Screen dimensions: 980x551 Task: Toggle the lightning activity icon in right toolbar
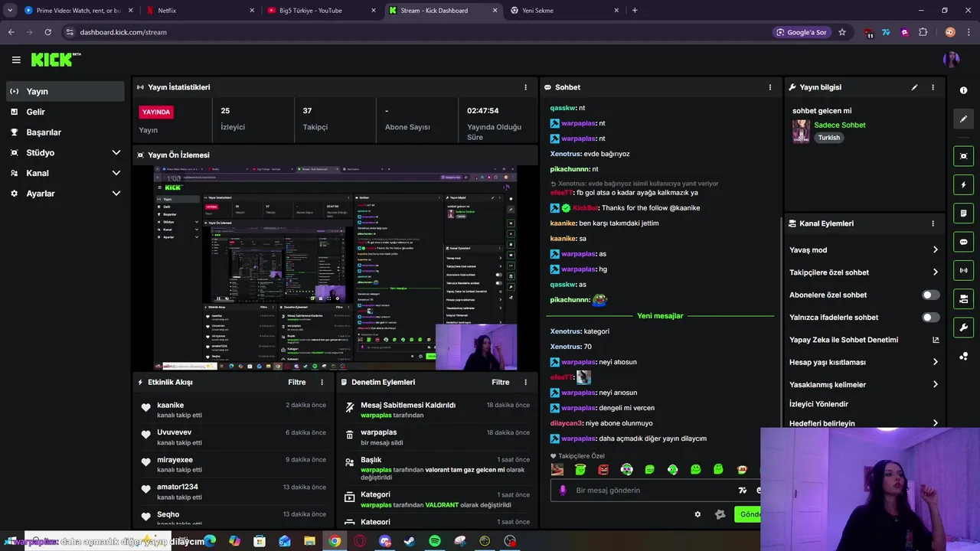pyautogui.click(x=963, y=184)
